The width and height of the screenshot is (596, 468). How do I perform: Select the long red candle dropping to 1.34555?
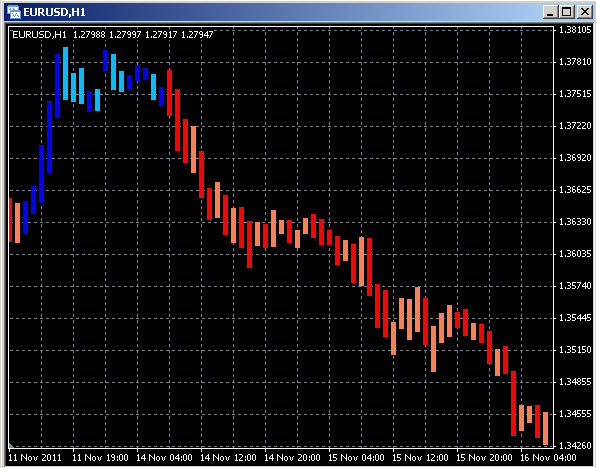514,403
